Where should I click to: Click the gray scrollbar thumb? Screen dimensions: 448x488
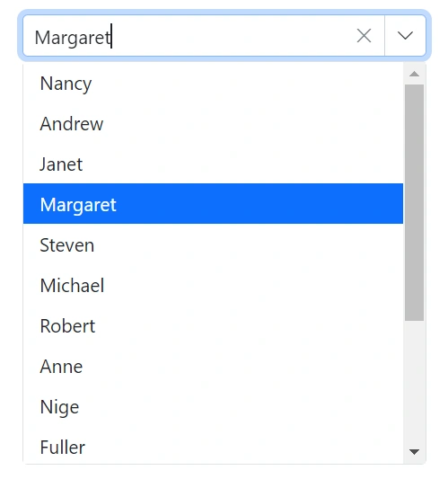414,202
